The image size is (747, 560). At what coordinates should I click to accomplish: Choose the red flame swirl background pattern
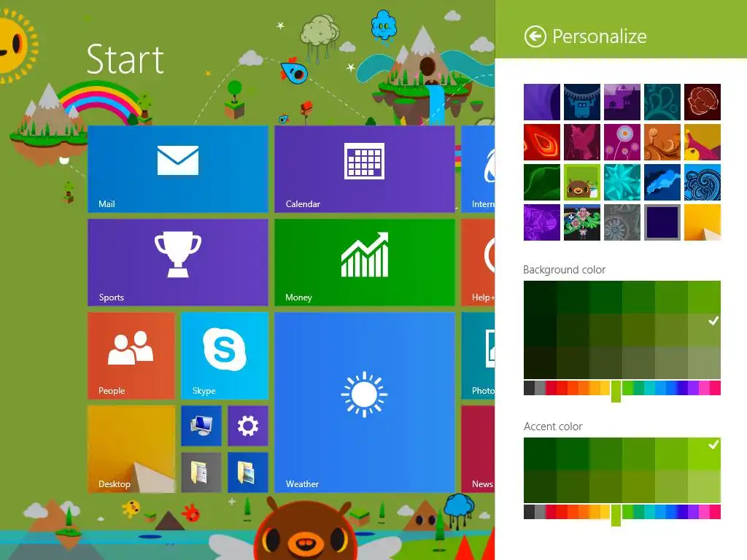coord(542,142)
